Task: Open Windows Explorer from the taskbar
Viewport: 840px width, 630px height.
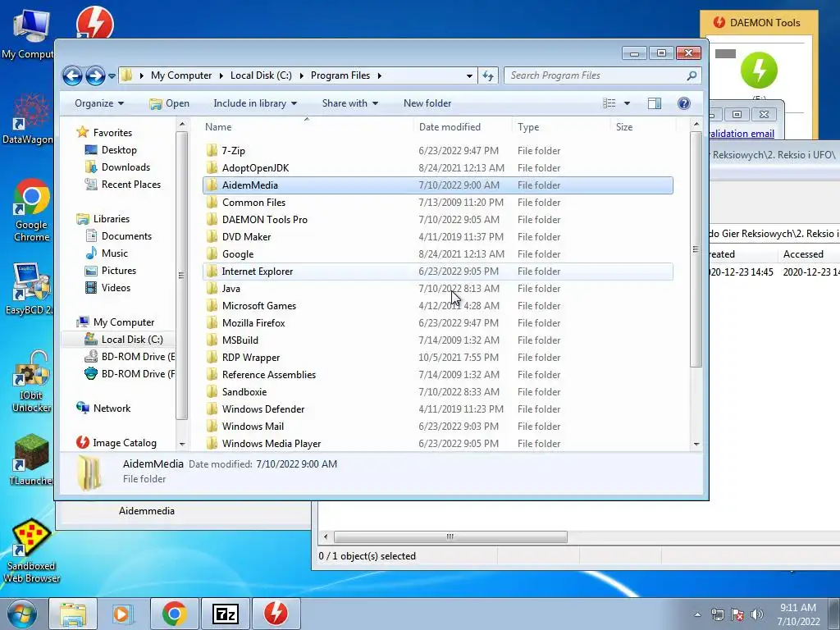Action: [x=73, y=614]
